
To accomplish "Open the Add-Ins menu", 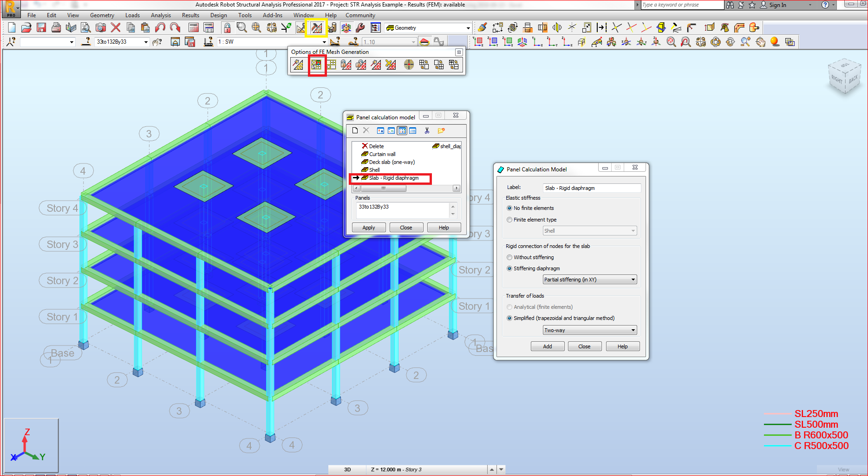I will click(273, 15).
